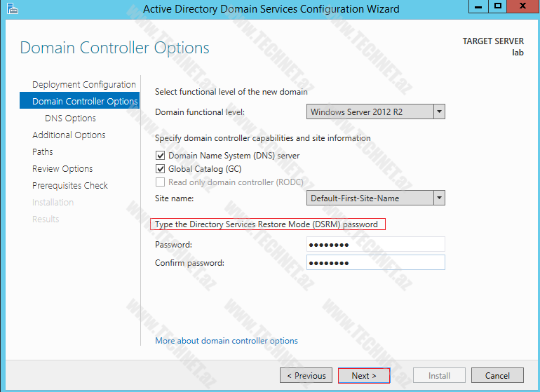Viewport: 540px width, 392px height.
Task: Open Review Options step
Action: click(x=62, y=169)
